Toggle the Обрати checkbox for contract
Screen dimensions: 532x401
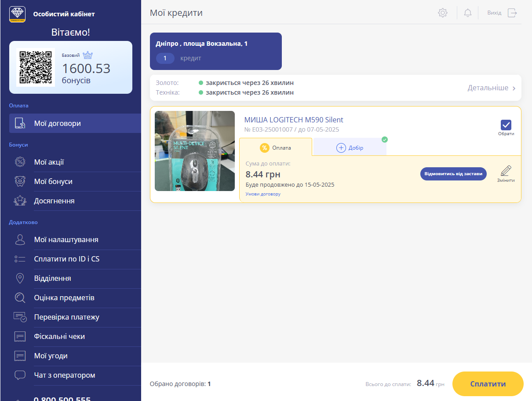point(506,125)
